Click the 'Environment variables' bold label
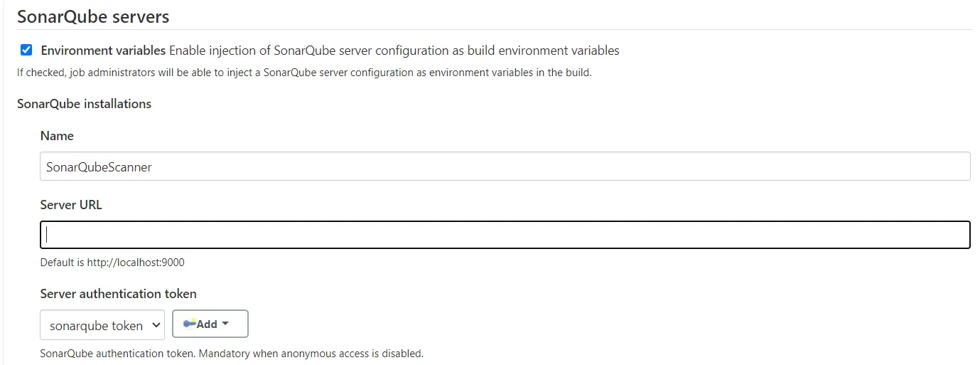Image resolution: width=980 pixels, height=365 pixels. (x=103, y=51)
